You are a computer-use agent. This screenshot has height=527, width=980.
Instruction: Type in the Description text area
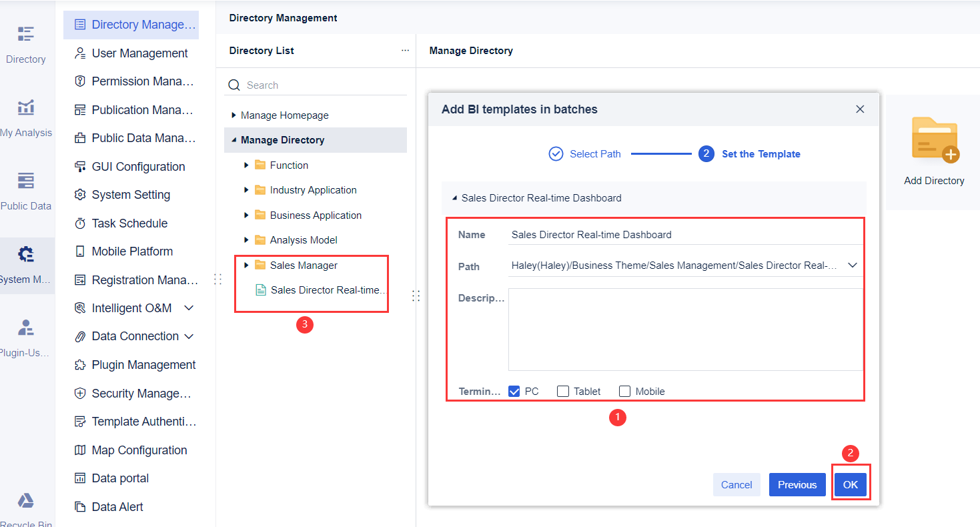684,329
